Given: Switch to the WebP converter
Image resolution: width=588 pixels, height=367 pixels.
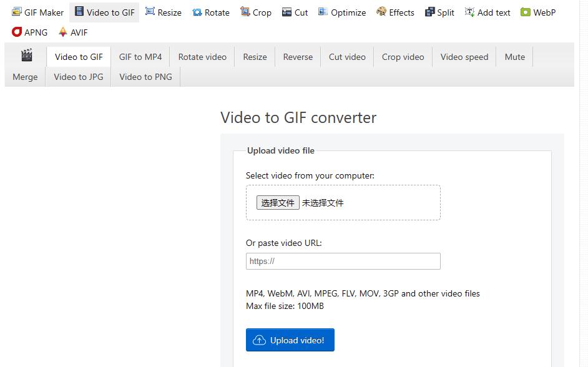Looking at the screenshot, I should click(x=537, y=12).
